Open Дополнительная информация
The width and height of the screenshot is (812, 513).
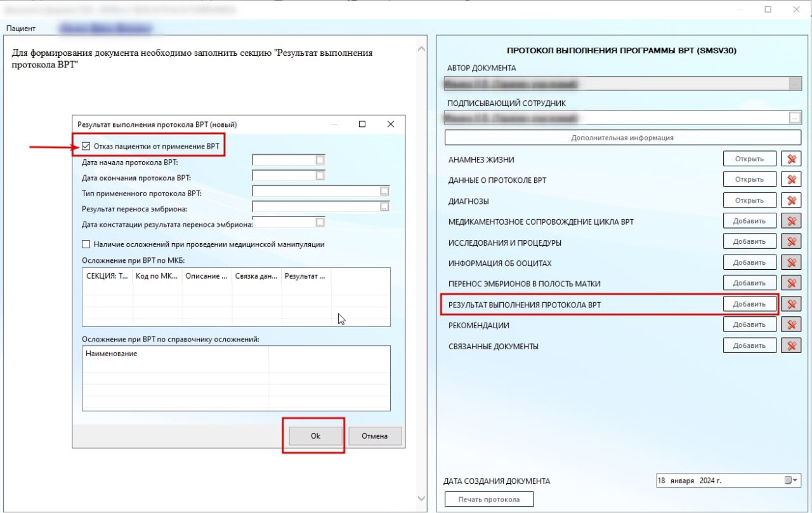coord(622,138)
